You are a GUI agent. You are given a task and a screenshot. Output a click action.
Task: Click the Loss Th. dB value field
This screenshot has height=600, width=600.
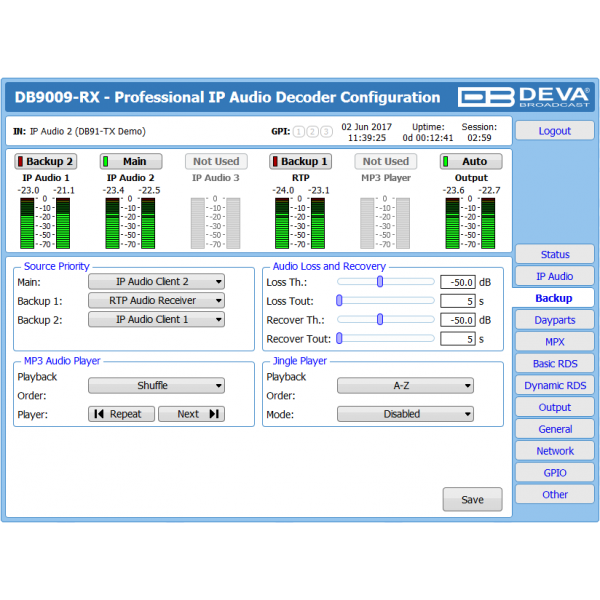point(458,282)
